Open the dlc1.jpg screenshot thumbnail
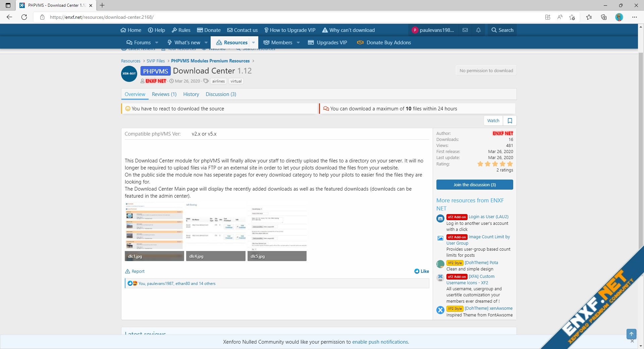Viewport: 644px width, 349px height. click(154, 232)
